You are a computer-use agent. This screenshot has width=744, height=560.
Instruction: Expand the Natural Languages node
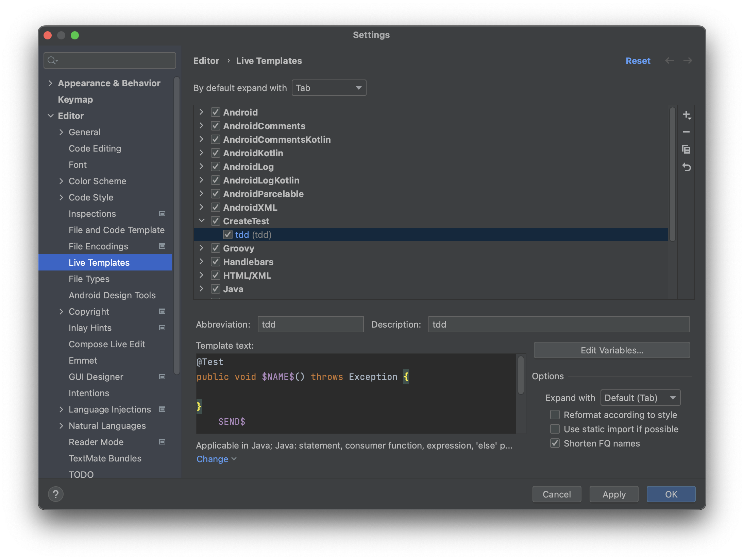coord(61,426)
